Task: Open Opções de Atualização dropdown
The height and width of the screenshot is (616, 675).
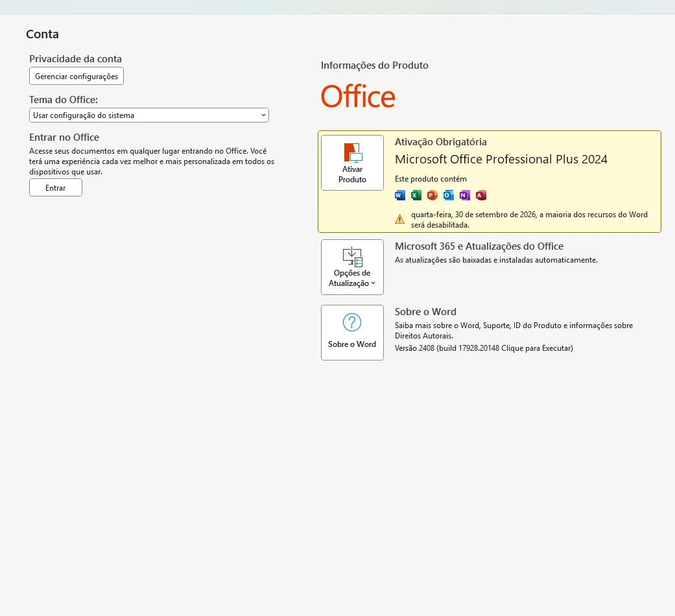Action: click(352, 267)
